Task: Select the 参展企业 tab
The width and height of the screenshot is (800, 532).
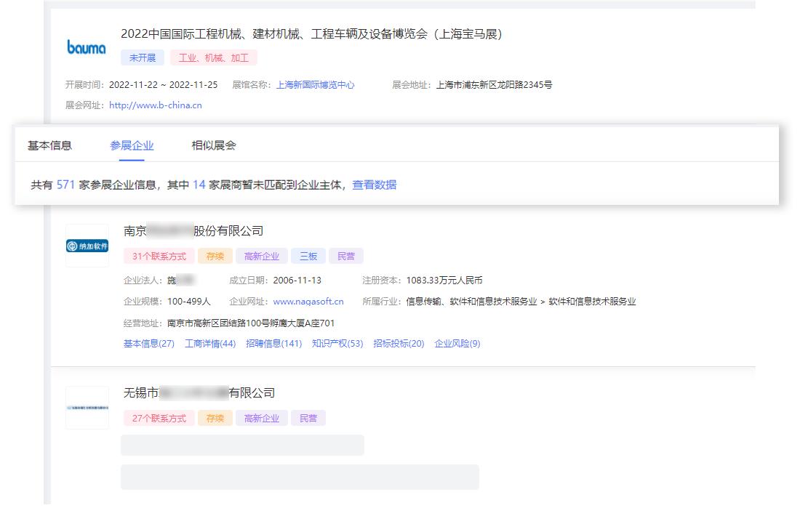Action: coord(132,145)
